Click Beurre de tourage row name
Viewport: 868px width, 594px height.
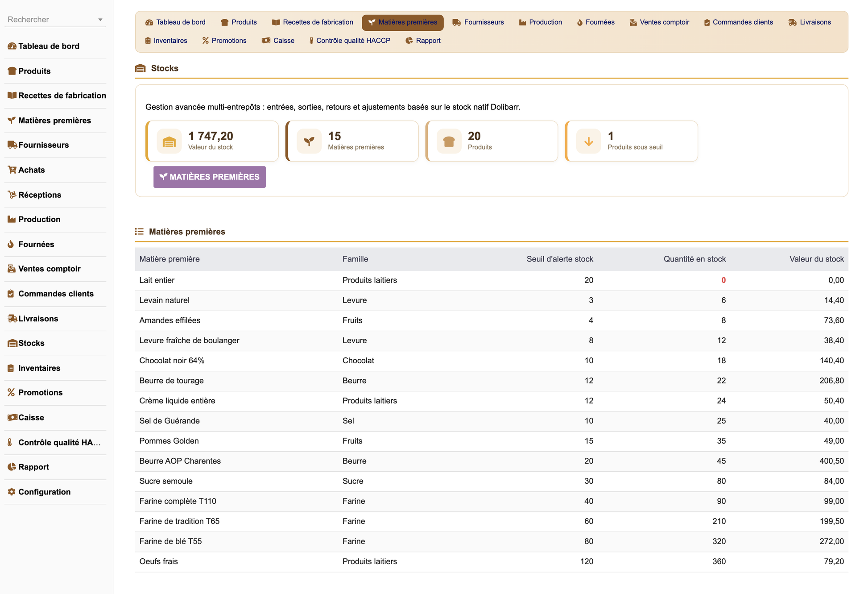(172, 381)
